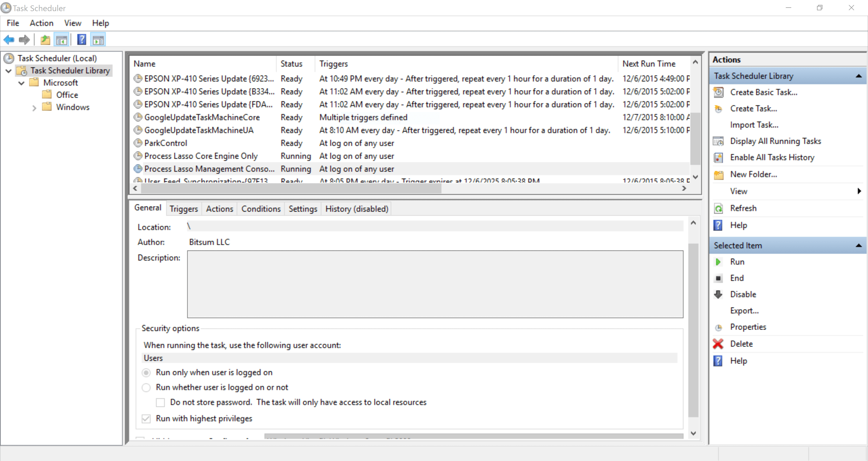Click the Enable All Tasks History icon
Screen dimensions: 868x461
pyautogui.click(x=719, y=157)
